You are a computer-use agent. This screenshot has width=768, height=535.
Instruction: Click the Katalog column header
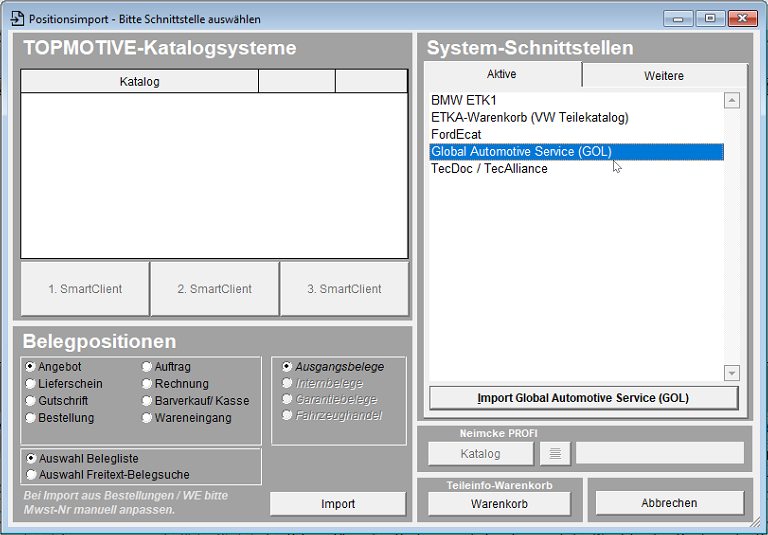140,81
